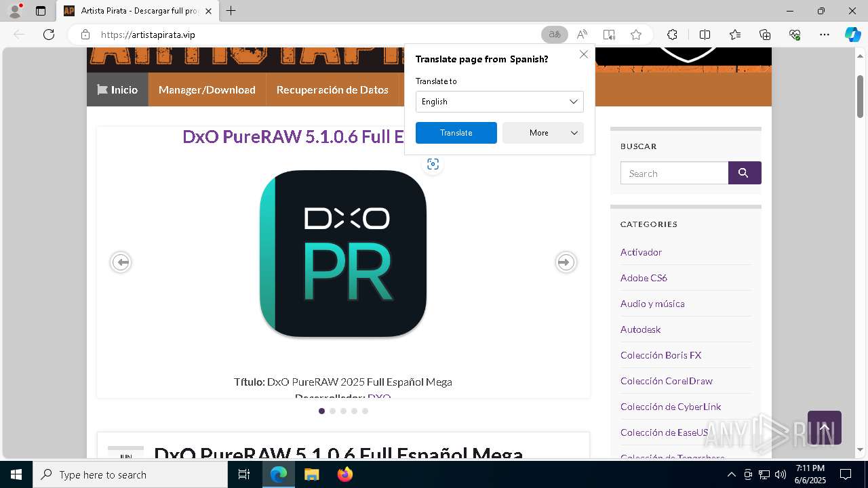The width and height of the screenshot is (868, 488).
Task: Open the volume control in tray
Action: pos(781,474)
